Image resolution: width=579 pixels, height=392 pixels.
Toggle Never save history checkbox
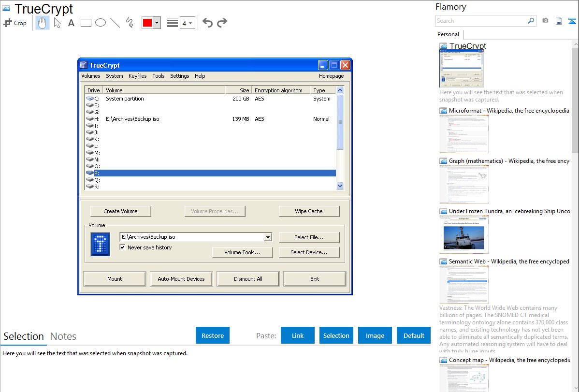tap(122, 247)
